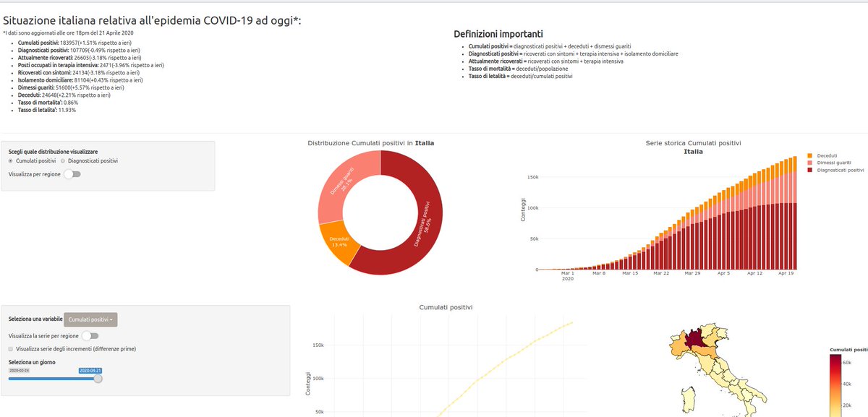Click the Tasso di mortalità definition line
The width and height of the screenshot is (868, 417).
click(x=518, y=69)
